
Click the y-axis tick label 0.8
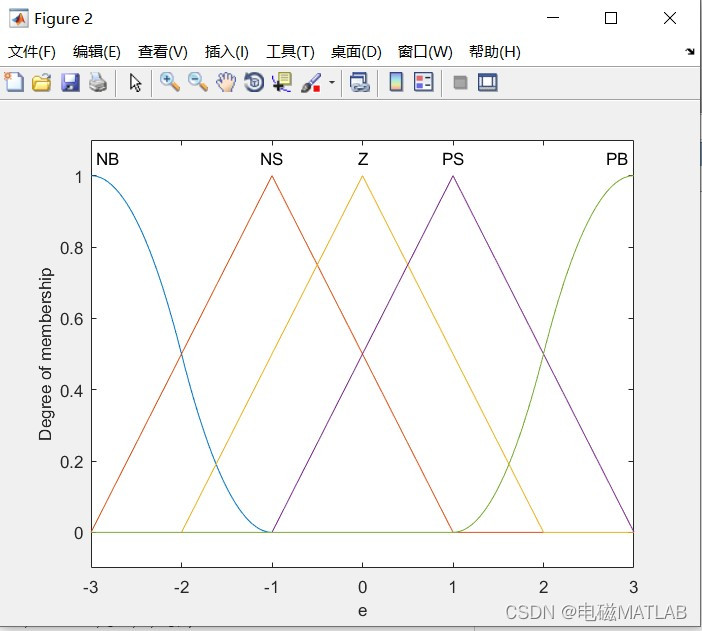72,248
